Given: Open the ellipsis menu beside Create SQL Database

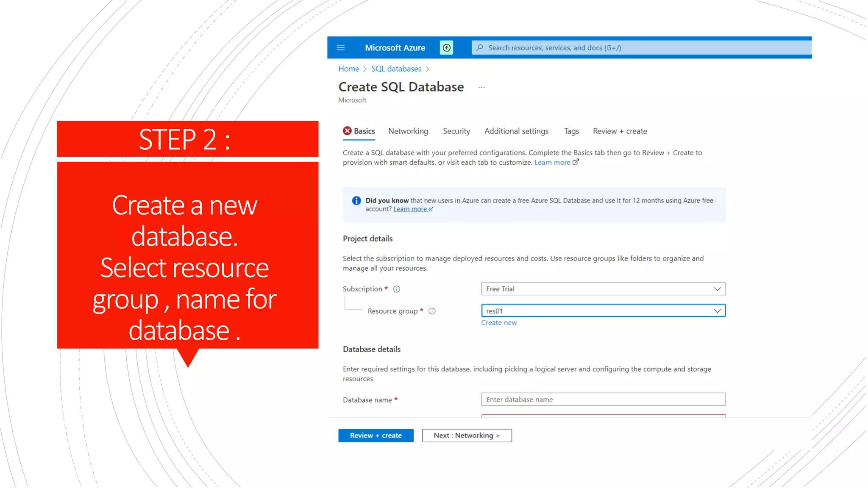Looking at the screenshot, I should [481, 88].
